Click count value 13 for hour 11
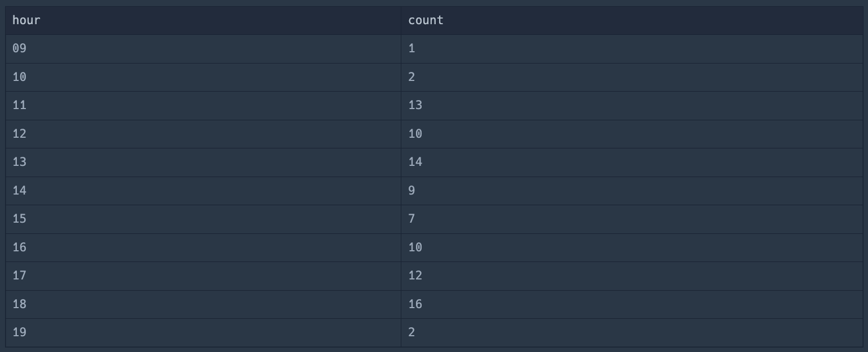Image resolution: width=868 pixels, height=352 pixels. pyautogui.click(x=415, y=105)
